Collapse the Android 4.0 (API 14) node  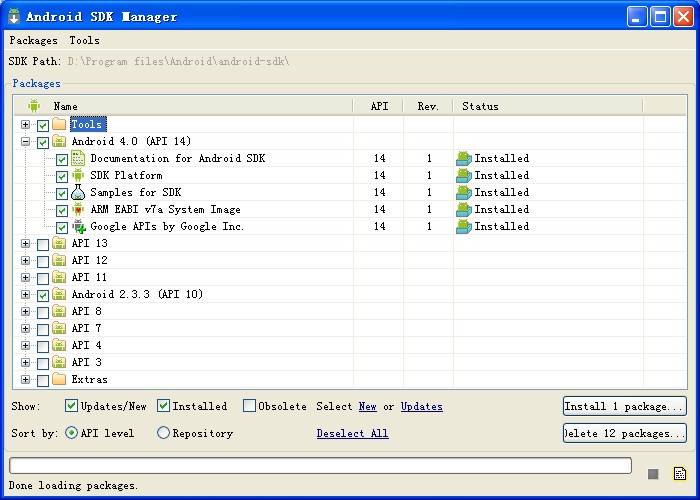(x=25, y=142)
